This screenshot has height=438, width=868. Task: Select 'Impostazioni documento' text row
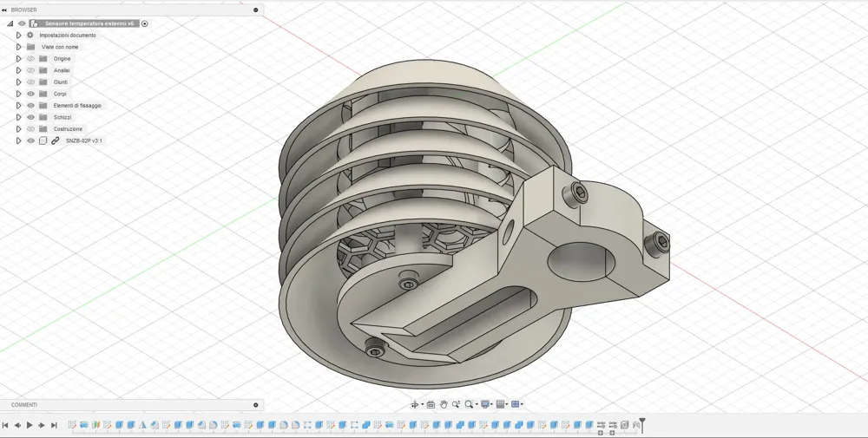68,36
